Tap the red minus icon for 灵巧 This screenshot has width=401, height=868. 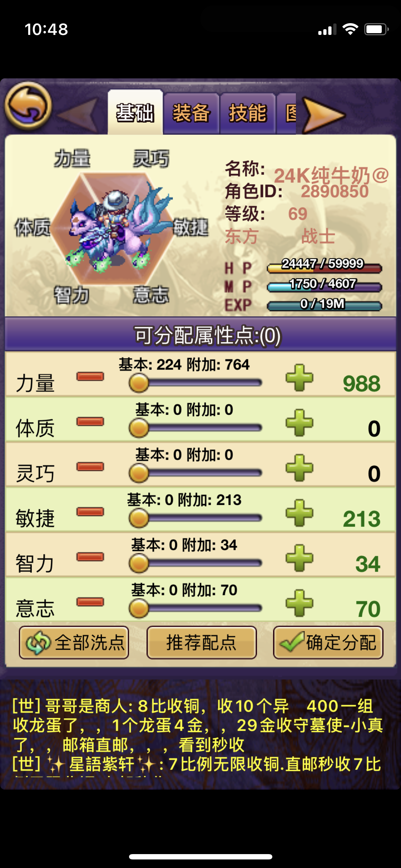tap(90, 467)
